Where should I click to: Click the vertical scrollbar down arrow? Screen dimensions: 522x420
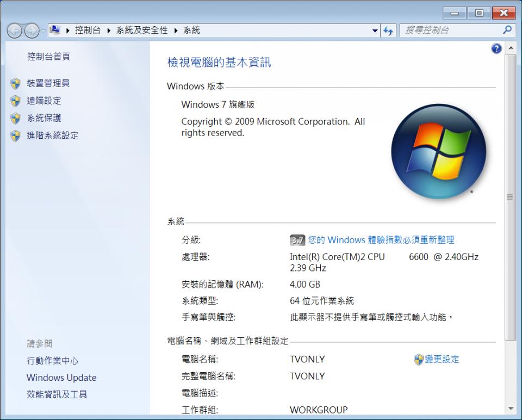[x=510, y=408]
